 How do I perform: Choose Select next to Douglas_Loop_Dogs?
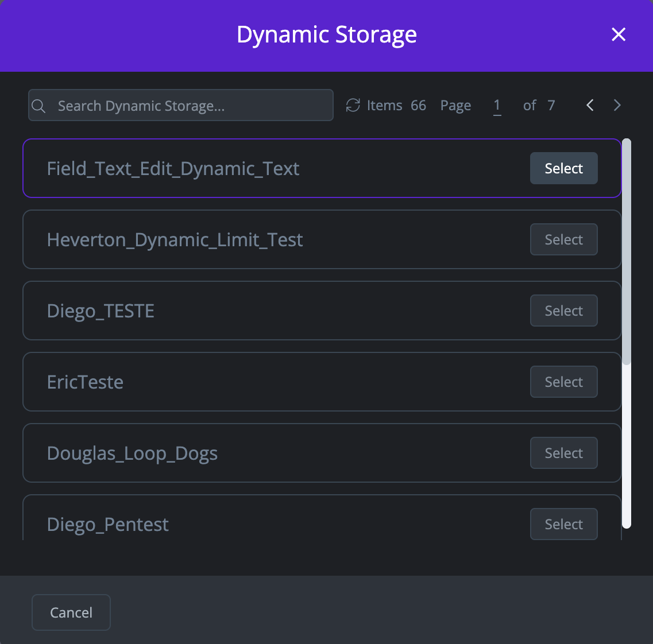click(563, 453)
